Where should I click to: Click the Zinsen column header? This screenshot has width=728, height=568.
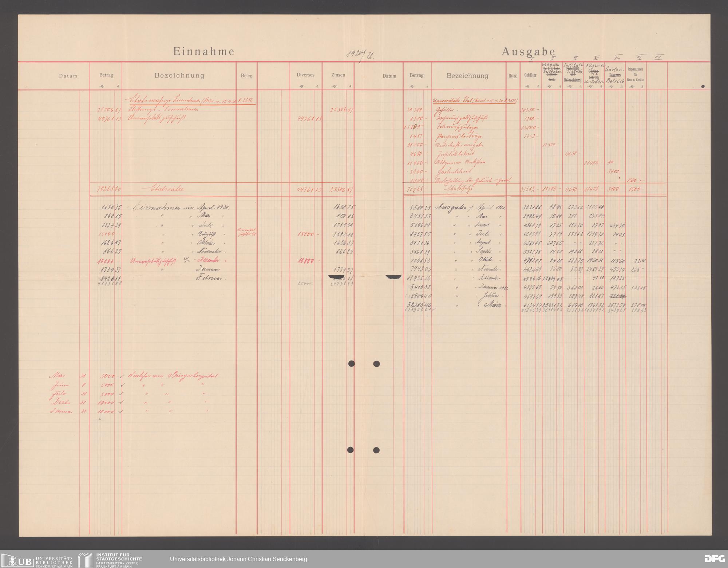[339, 75]
